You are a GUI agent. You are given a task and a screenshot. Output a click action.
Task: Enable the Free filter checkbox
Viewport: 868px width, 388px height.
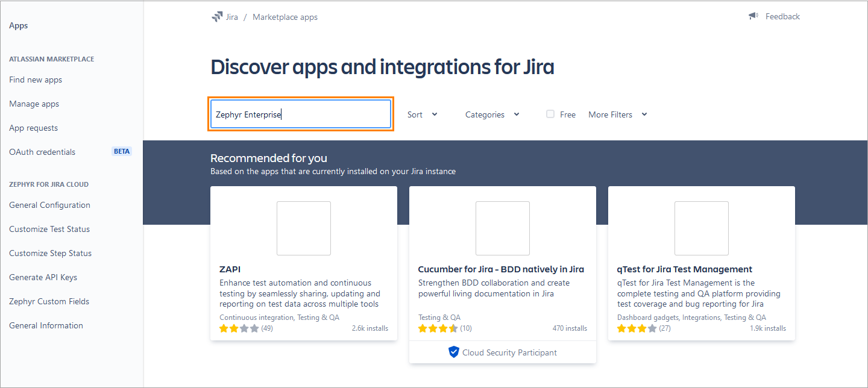550,114
